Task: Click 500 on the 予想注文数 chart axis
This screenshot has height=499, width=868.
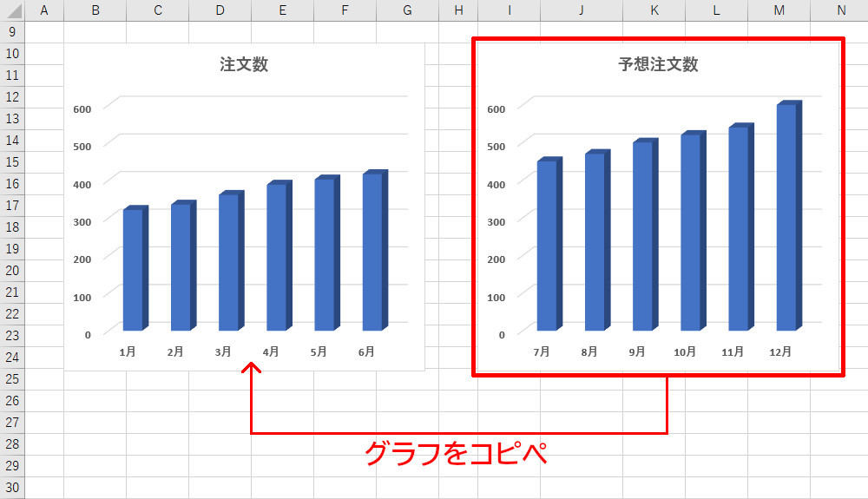Action: (x=496, y=148)
